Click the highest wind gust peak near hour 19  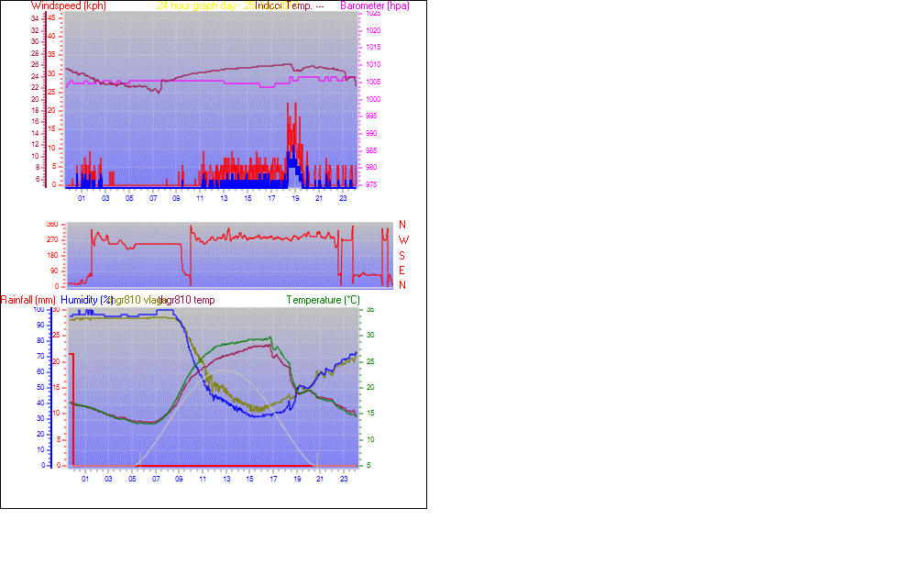[x=290, y=104]
